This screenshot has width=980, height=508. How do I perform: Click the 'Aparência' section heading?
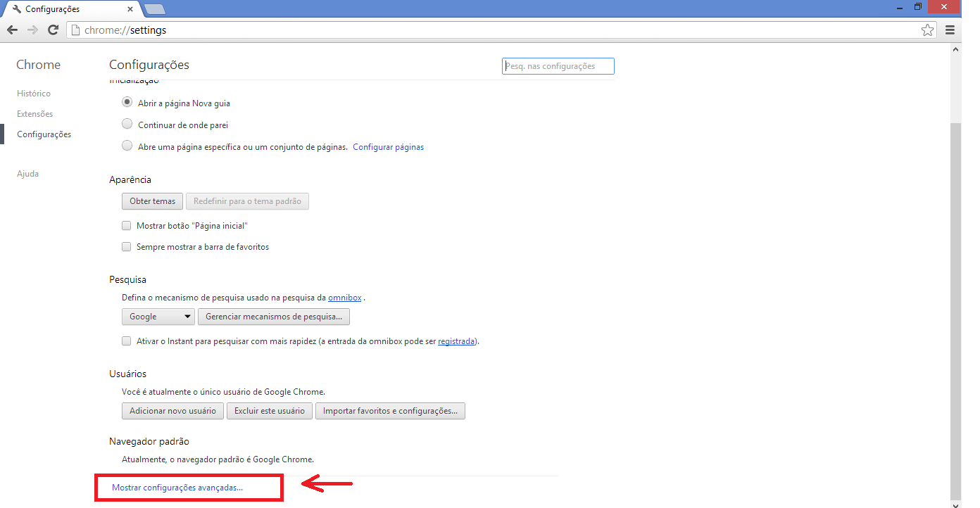(x=130, y=180)
